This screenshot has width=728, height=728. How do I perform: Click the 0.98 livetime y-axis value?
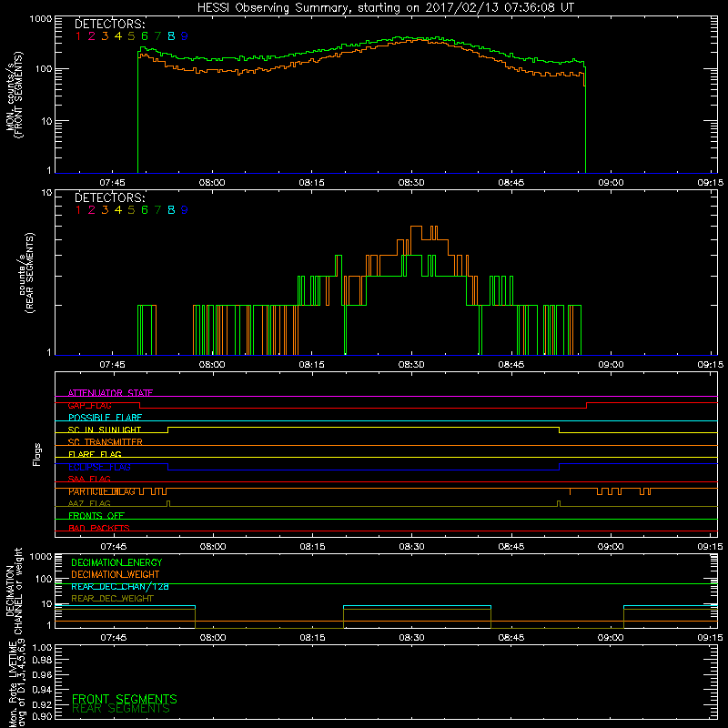coord(42,661)
